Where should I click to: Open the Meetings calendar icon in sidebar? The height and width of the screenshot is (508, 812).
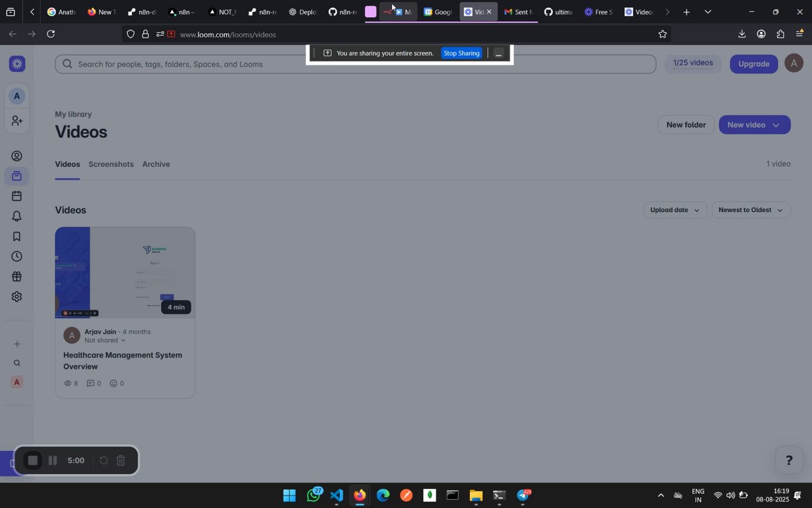[x=17, y=196]
